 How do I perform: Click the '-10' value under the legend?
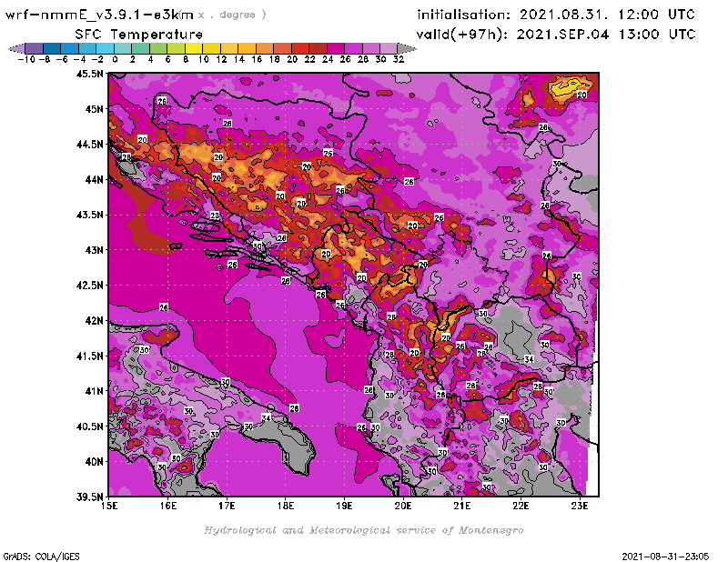26,59
